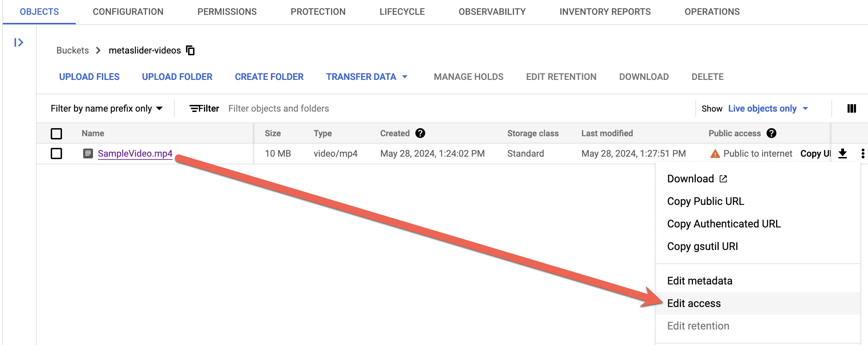Click the Upload Files button
The width and height of the screenshot is (868, 345).
[x=89, y=77]
